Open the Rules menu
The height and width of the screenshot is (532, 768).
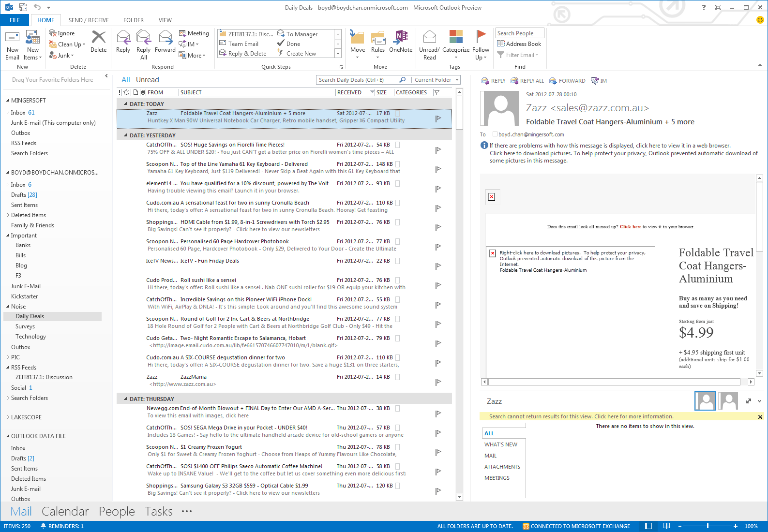pyautogui.click(x=378, y=45)
